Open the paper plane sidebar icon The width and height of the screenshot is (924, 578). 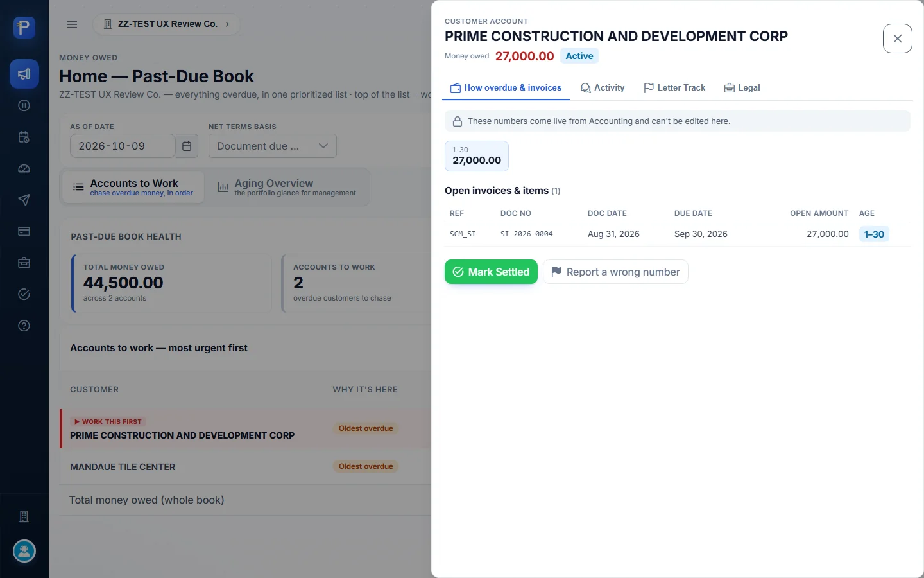tap(24, 200)
